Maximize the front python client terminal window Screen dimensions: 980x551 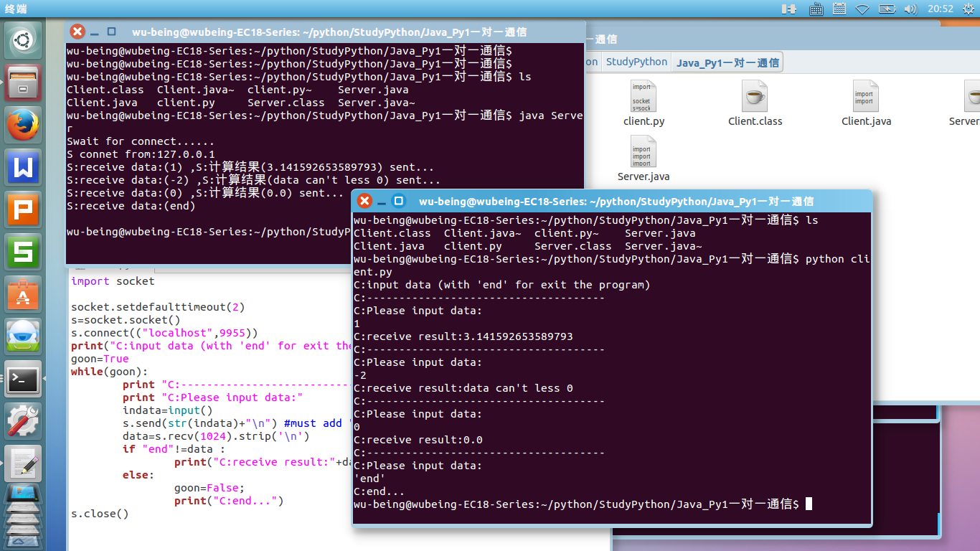click(400, 201)
